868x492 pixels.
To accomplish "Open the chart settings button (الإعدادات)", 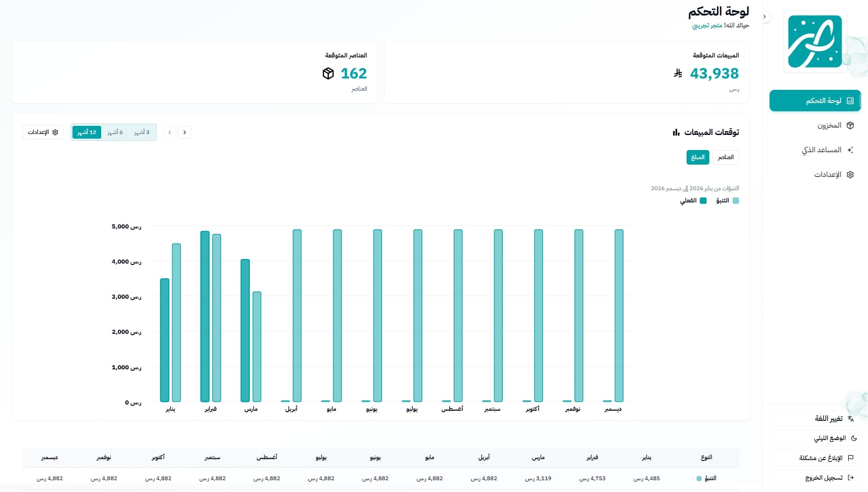I will pyautogui.click(x=43, y=132).
